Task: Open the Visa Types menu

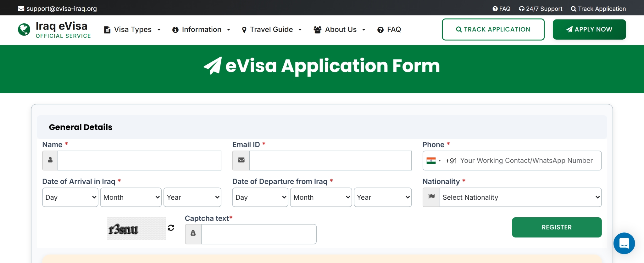Action: (x=132, y=30)
